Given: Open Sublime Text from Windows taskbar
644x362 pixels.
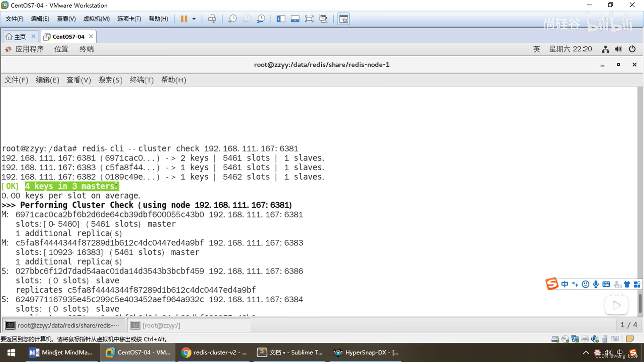Looking at the screenshot, I should (290, 352).
